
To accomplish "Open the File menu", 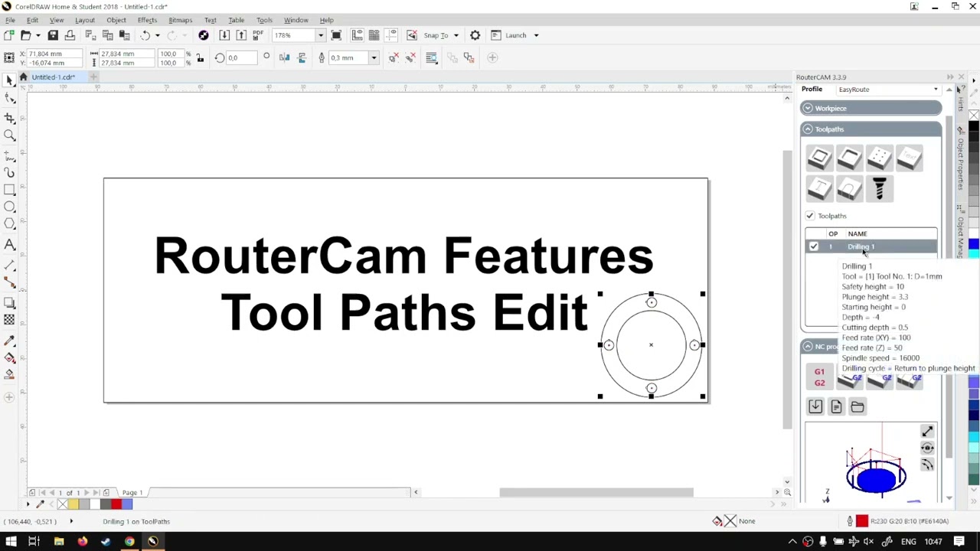I will coord(10,20).
